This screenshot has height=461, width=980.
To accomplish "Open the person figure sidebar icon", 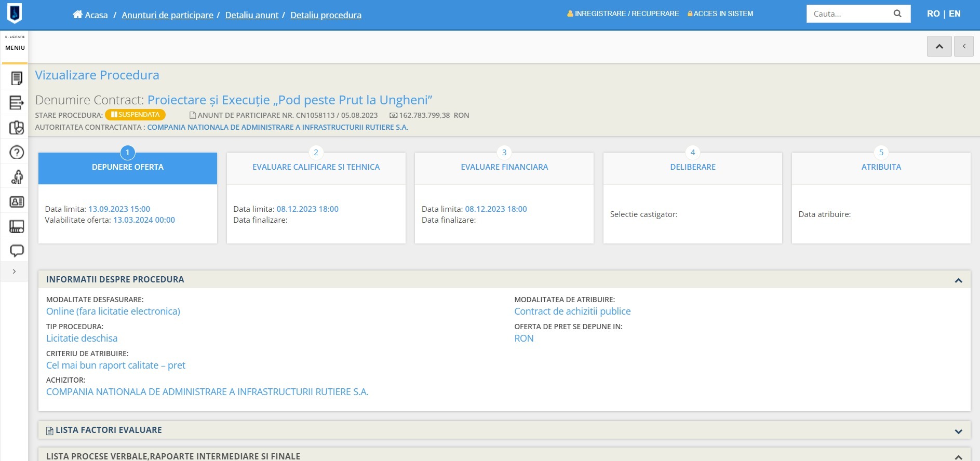I will click(17, 177).
